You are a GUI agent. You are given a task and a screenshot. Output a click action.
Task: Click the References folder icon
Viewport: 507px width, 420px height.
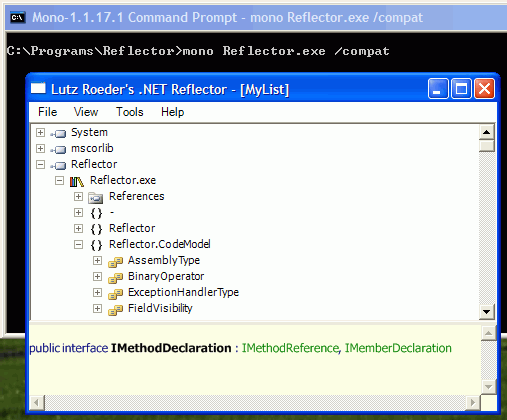click(96, 197)
